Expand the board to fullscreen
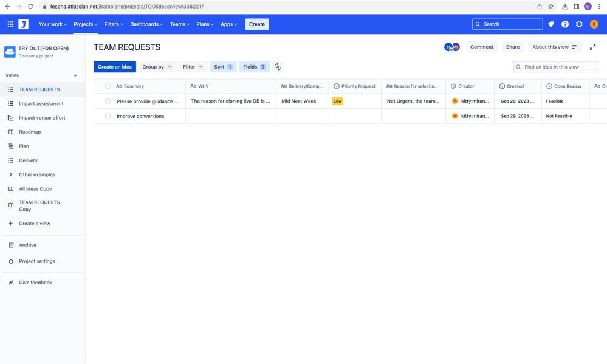Screen dimensions: 607x364 [592, 46]
